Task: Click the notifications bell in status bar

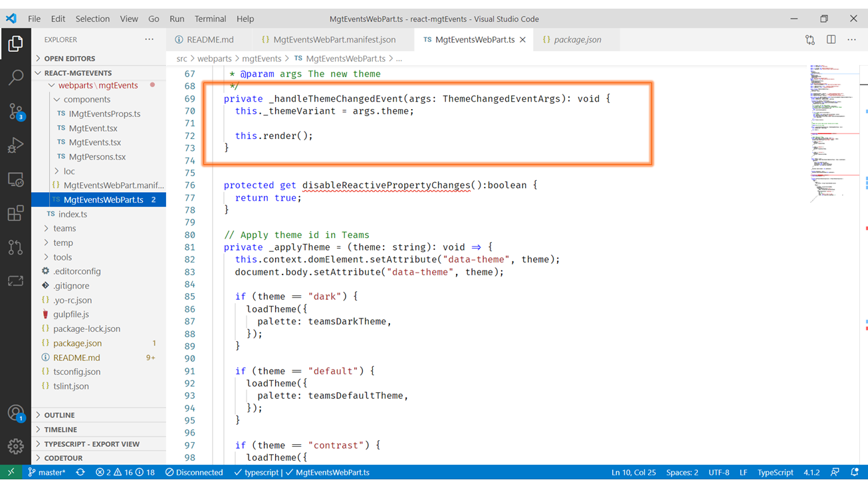Action: point(855,473)
